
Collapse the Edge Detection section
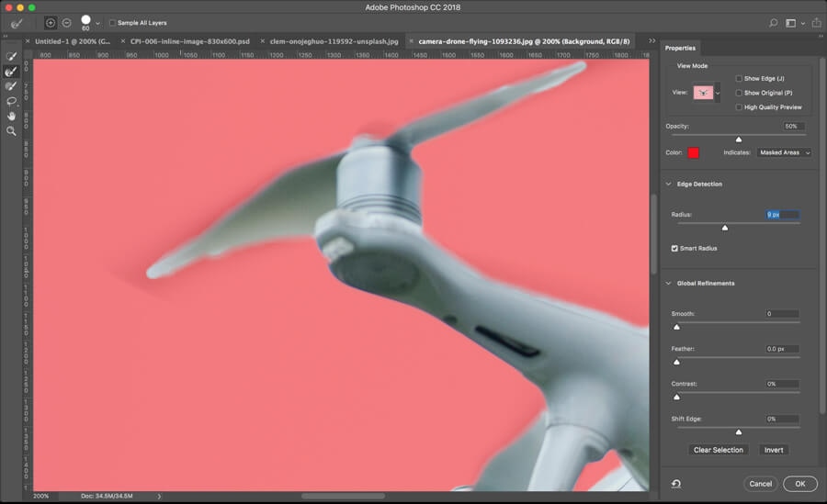point(669,185)
